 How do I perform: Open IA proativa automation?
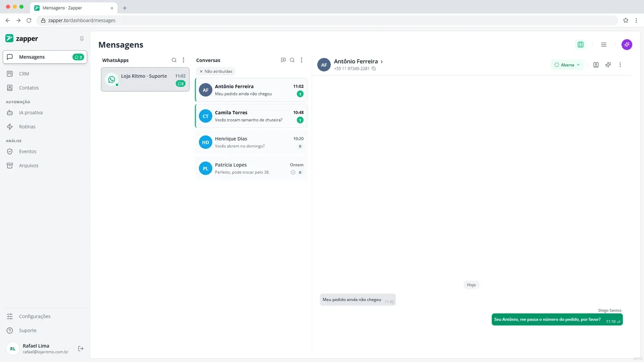(45, 113)
